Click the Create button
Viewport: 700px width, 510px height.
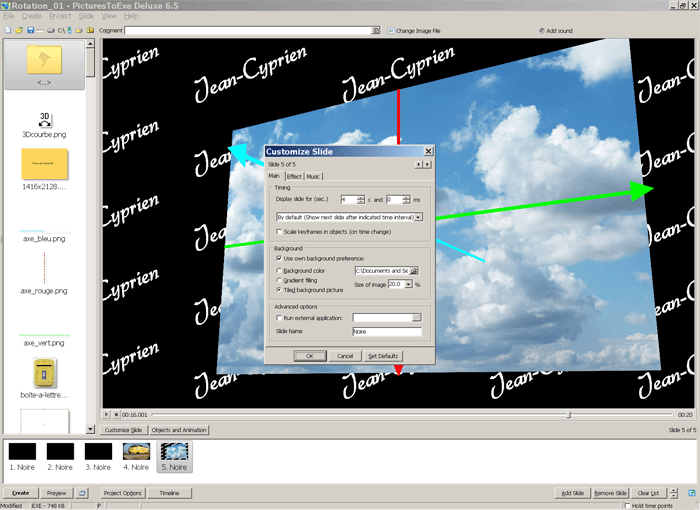[x=21, y=493]
